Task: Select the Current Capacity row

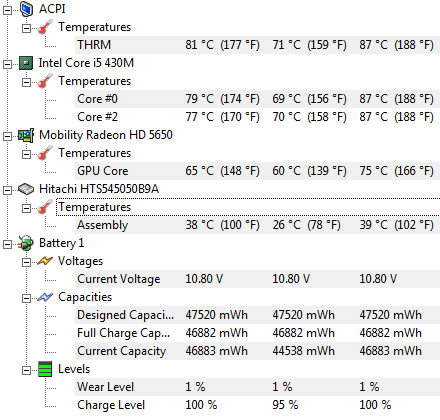Action: click(257, 351)
